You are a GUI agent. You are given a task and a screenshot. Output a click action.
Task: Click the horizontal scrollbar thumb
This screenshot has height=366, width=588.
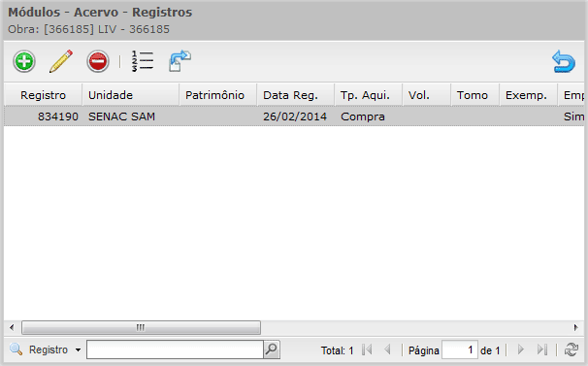tap(141, 327)
